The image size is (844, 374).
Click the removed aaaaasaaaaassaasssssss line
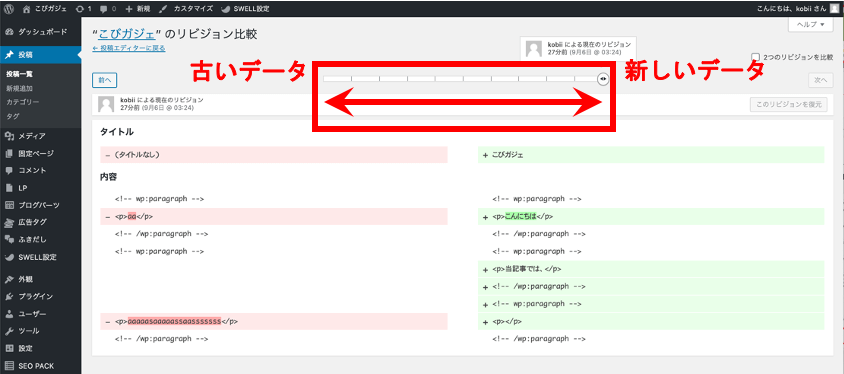[274, 321]
